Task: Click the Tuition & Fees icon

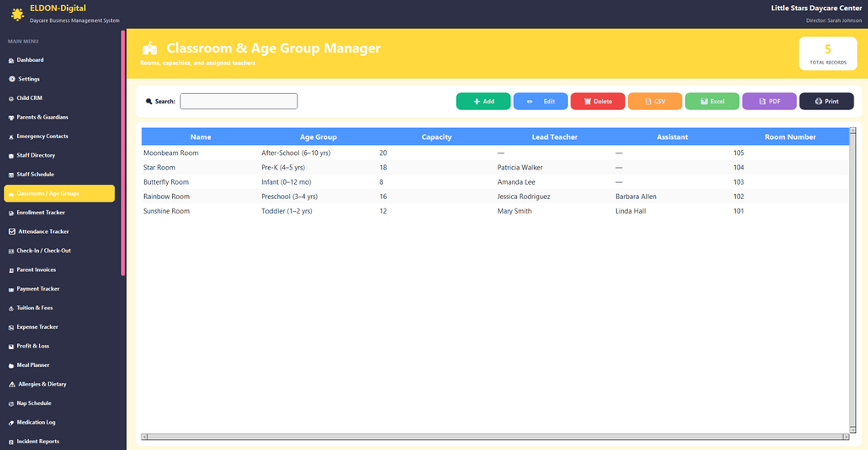Action: pyautogui.click(x=11, y=308)
